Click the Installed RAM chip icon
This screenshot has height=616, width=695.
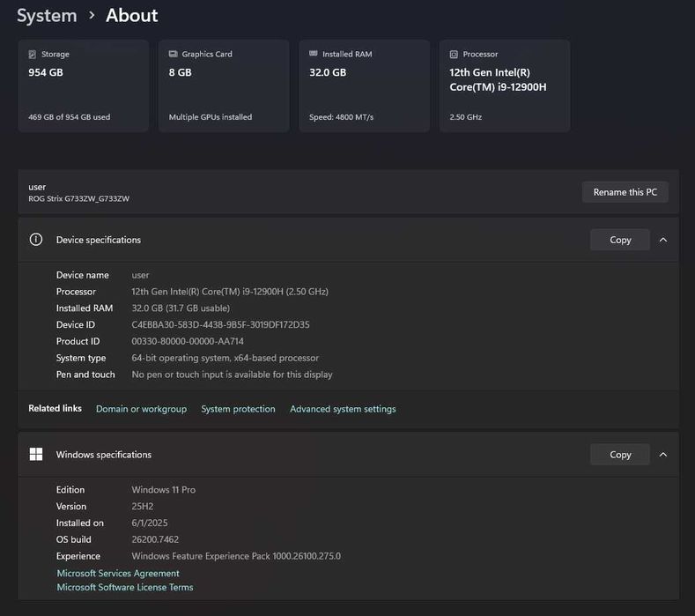(x=314, y=55)
